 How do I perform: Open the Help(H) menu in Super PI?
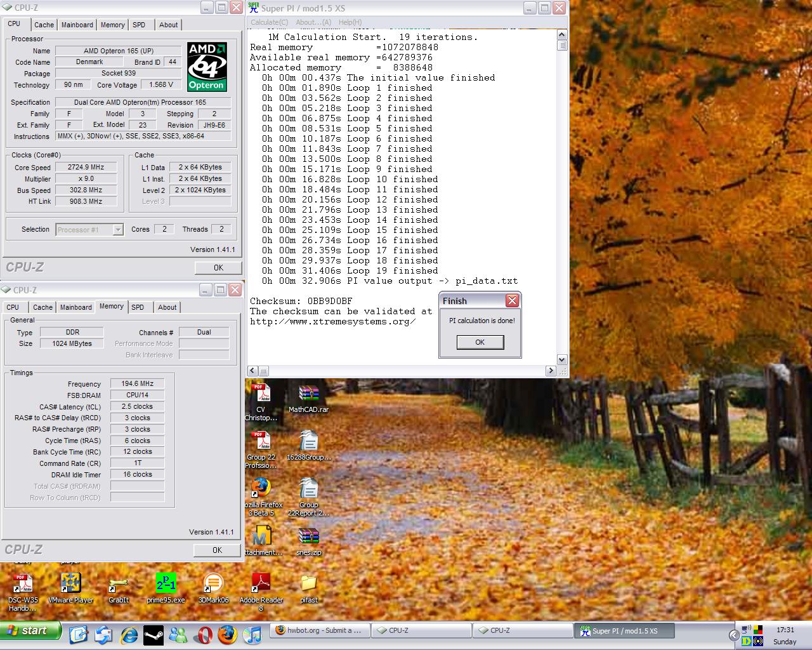[350, 22]
